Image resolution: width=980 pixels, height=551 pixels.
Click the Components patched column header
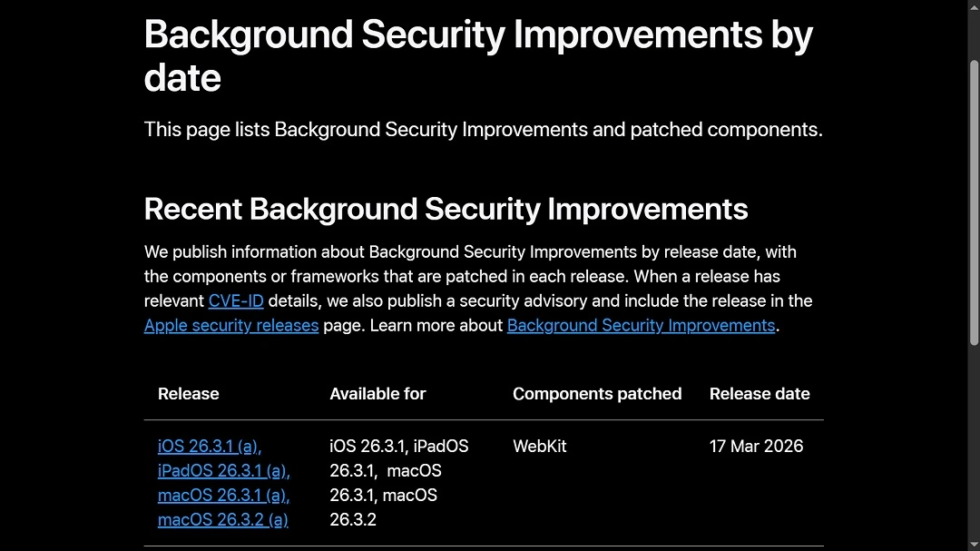pyautogui.click(x=597, y=393)
